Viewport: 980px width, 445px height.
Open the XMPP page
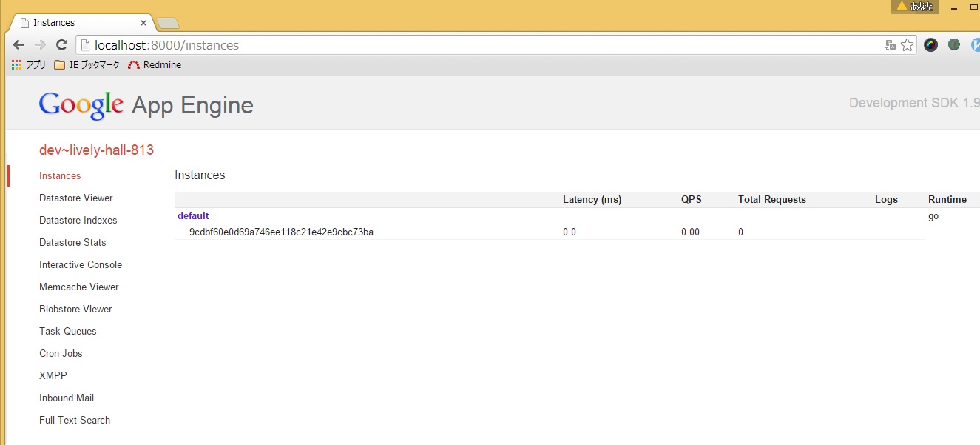pyautogui.click(x=53, y=376)
